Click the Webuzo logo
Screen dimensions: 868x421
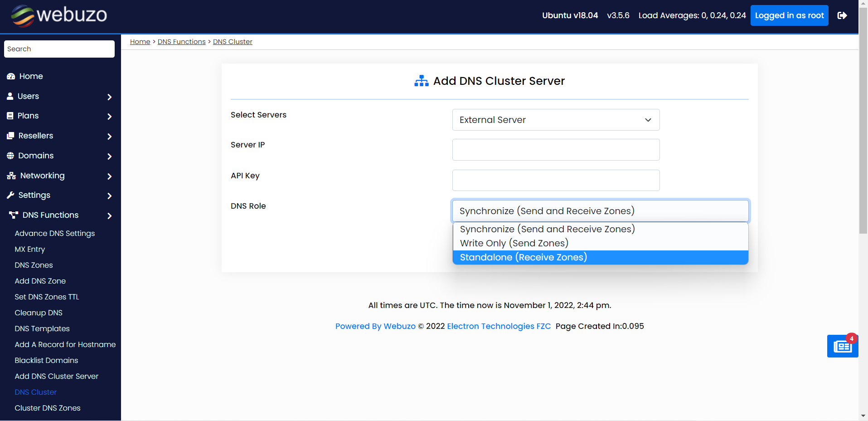pos(59,15)
